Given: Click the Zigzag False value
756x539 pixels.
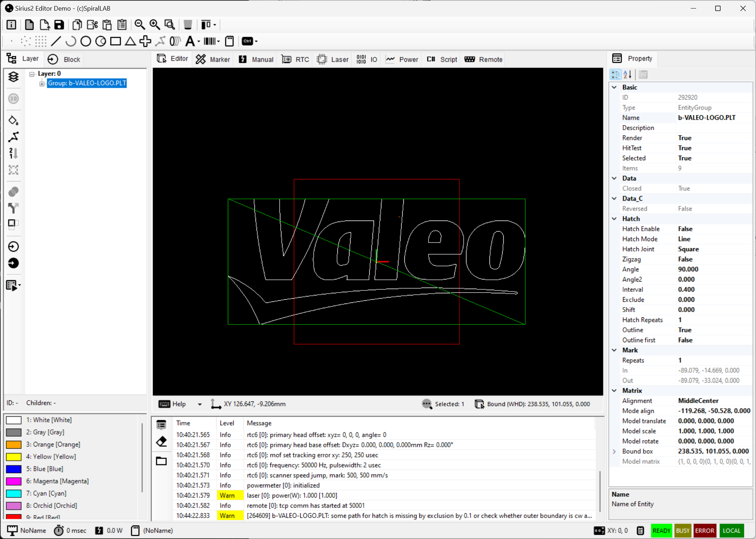Looking at the screenshot, I should click(685, 259).
